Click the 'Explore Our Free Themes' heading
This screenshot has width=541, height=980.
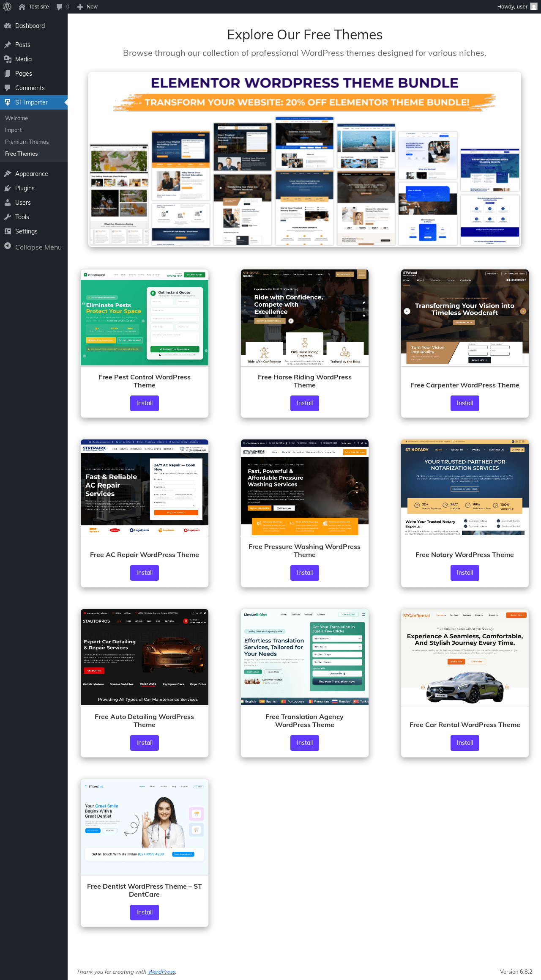[x=305, y=35]
